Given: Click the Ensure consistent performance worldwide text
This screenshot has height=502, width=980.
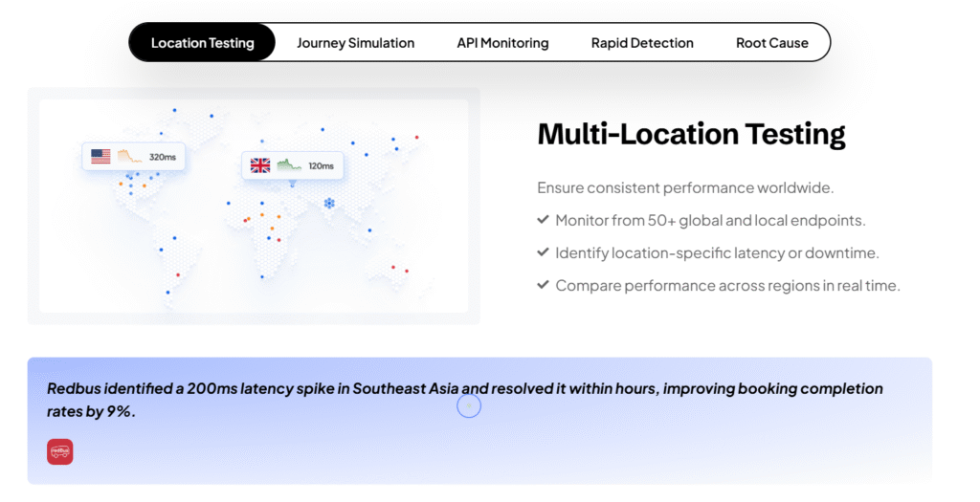Looking at the screenshot, I should [x=685, y=187].
